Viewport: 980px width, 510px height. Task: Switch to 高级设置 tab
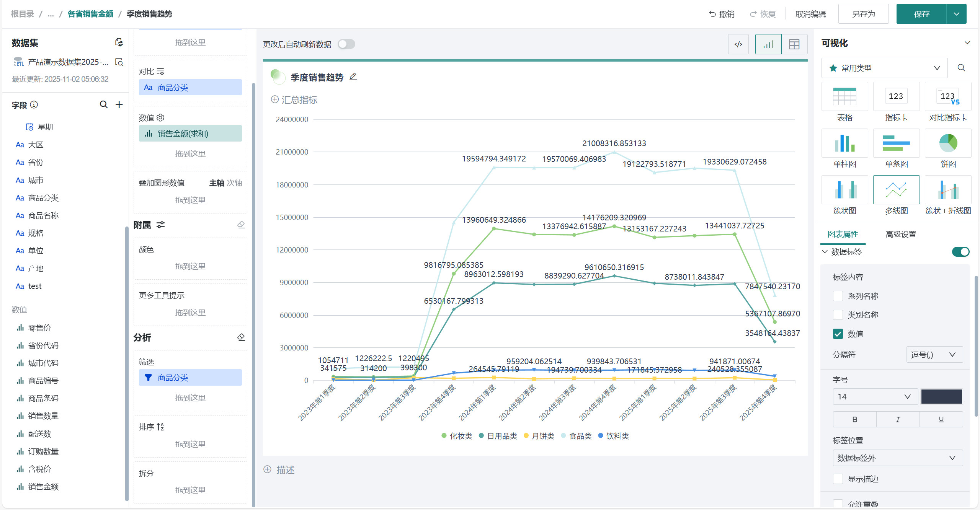tap(900, 234)
